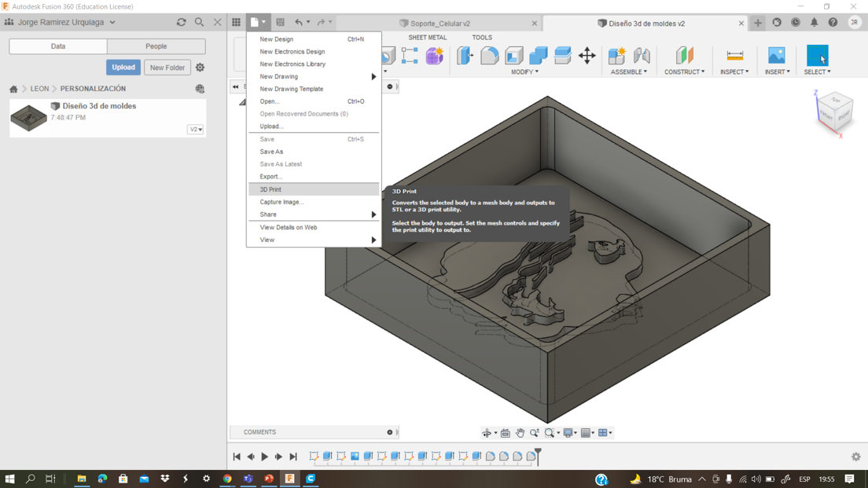The height and width of the screenshot is (488, 868).
Task: Switch to the People tab
Action: point(156,46)
